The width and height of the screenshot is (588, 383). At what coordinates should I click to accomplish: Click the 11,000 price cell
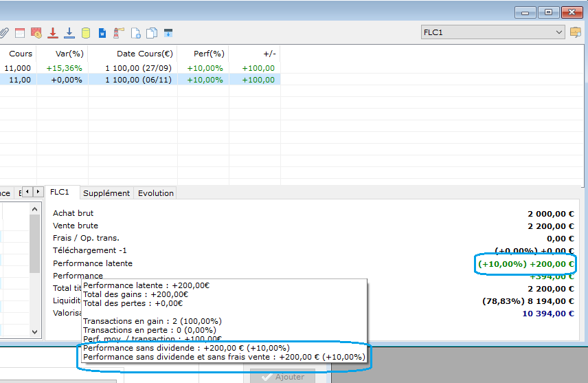click(17, 68)
